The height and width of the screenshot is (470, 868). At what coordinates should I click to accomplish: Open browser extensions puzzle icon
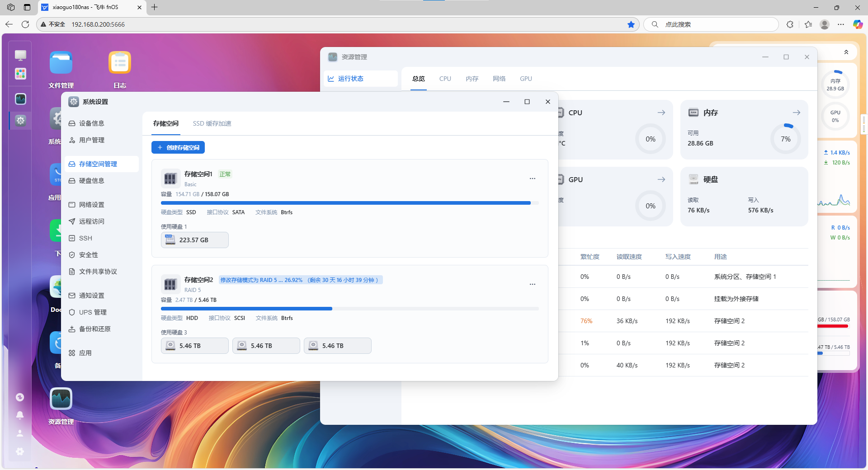point(790,24)
